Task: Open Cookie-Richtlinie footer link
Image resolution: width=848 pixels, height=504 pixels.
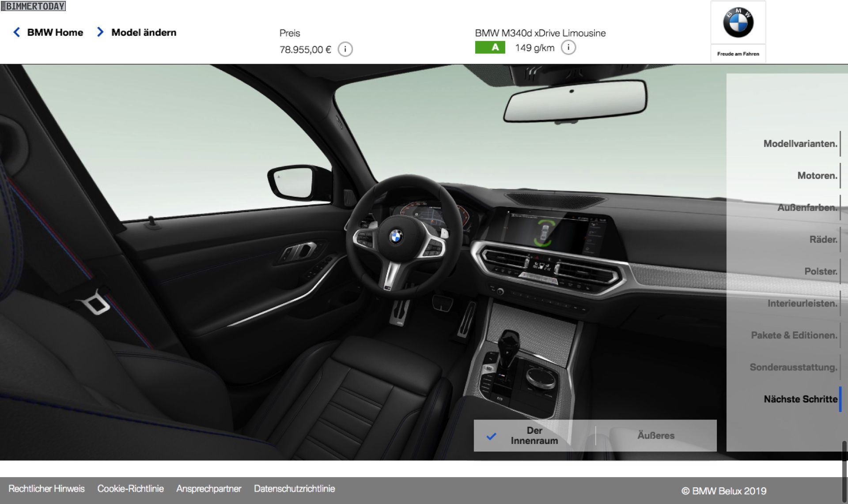Action: [x=130, y=489]
